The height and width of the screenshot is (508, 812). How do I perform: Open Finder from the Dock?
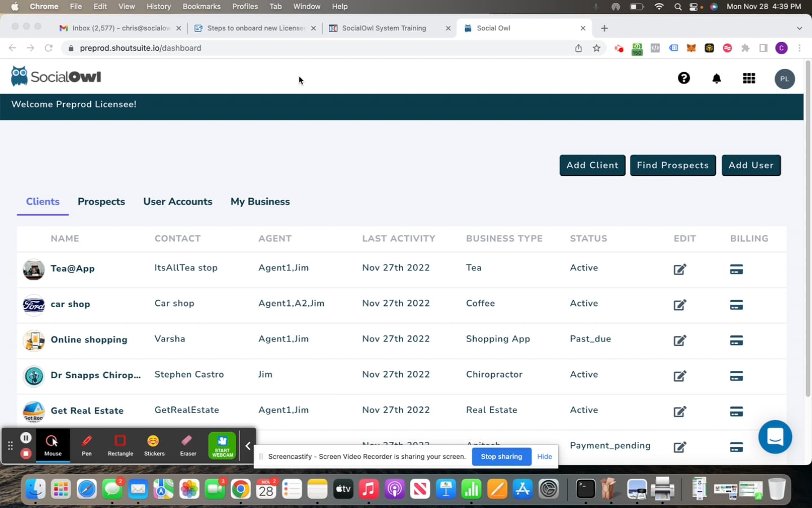pos(35,489)
